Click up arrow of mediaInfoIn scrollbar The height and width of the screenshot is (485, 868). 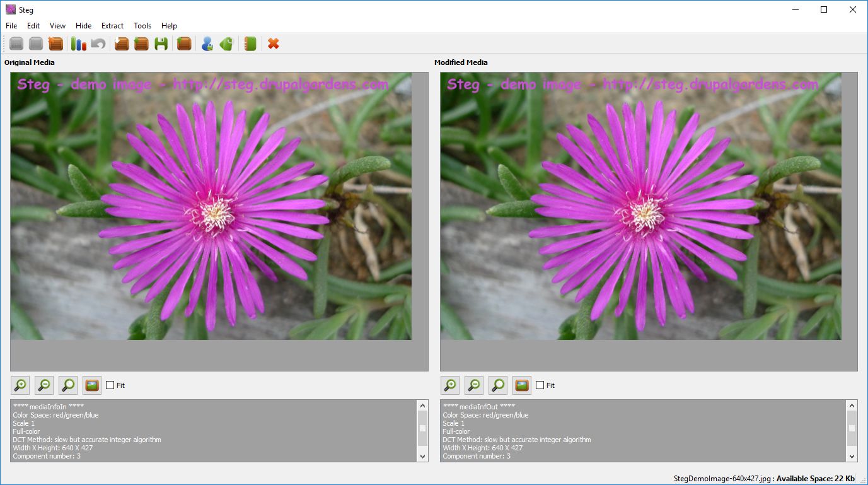tap(422, 406)
